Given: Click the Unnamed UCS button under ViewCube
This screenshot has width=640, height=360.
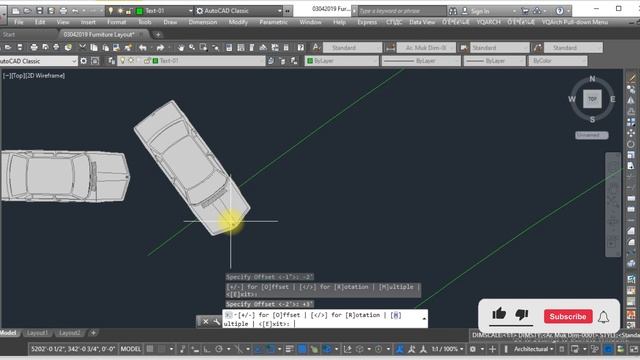Looking at the screenshot, I should [591, 135].
